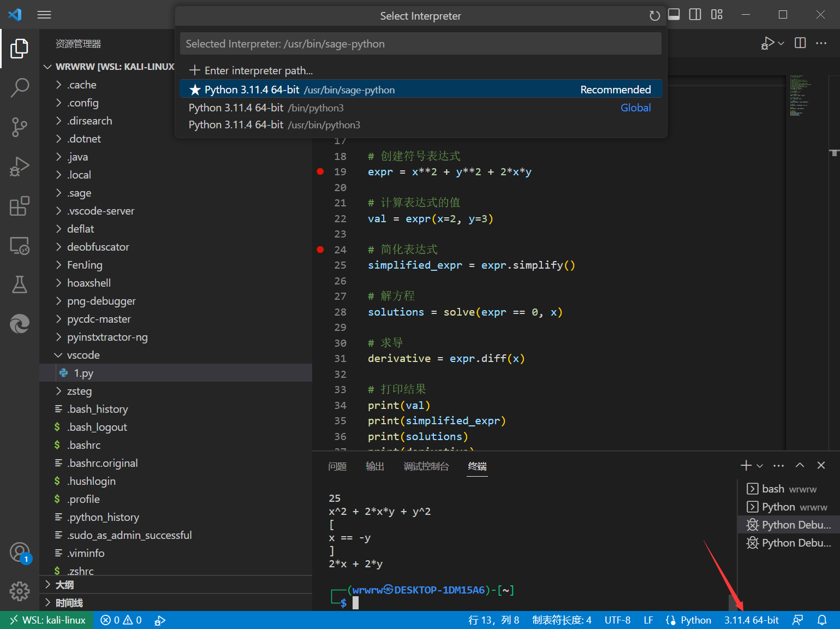
Task: Open the Run and Debug view
Action: (20, 167)
